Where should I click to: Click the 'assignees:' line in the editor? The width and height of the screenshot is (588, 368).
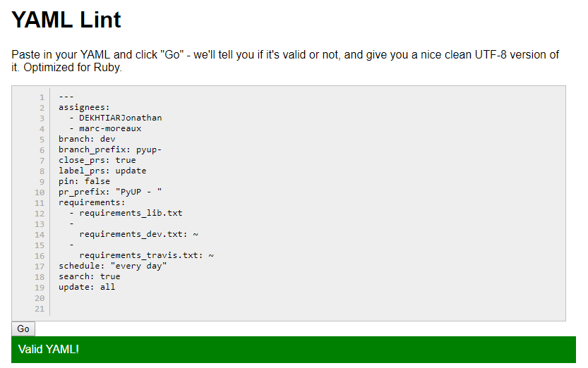84,107
